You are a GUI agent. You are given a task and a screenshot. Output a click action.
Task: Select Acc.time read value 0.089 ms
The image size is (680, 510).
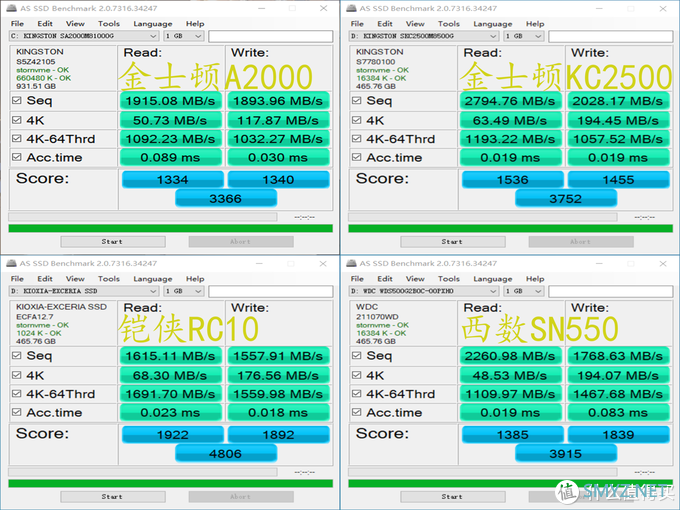coord(170,157)
